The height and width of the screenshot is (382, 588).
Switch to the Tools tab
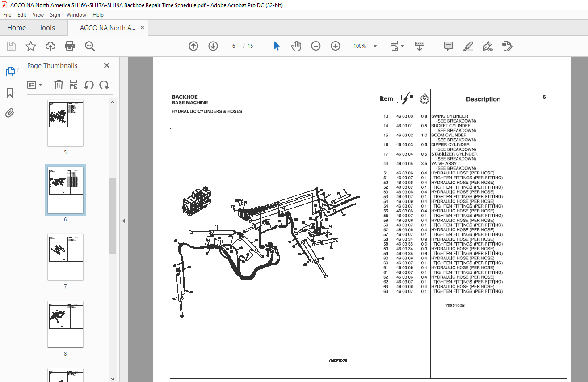click(x=47, y=28)
